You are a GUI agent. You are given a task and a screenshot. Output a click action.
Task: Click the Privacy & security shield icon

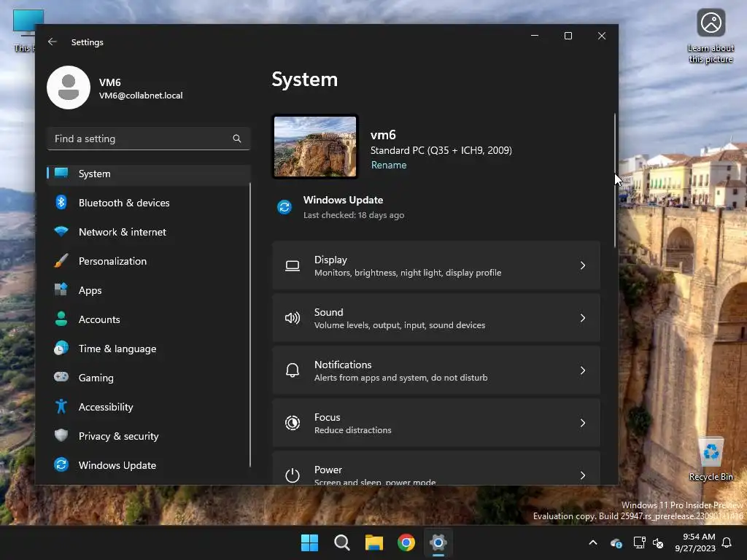click(61, 435)
